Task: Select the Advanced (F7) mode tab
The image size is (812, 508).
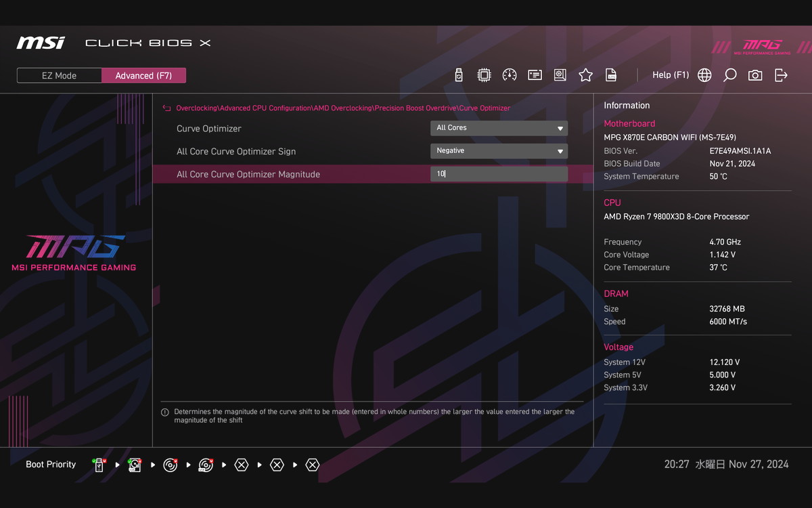Action: [x=143, y=76]
